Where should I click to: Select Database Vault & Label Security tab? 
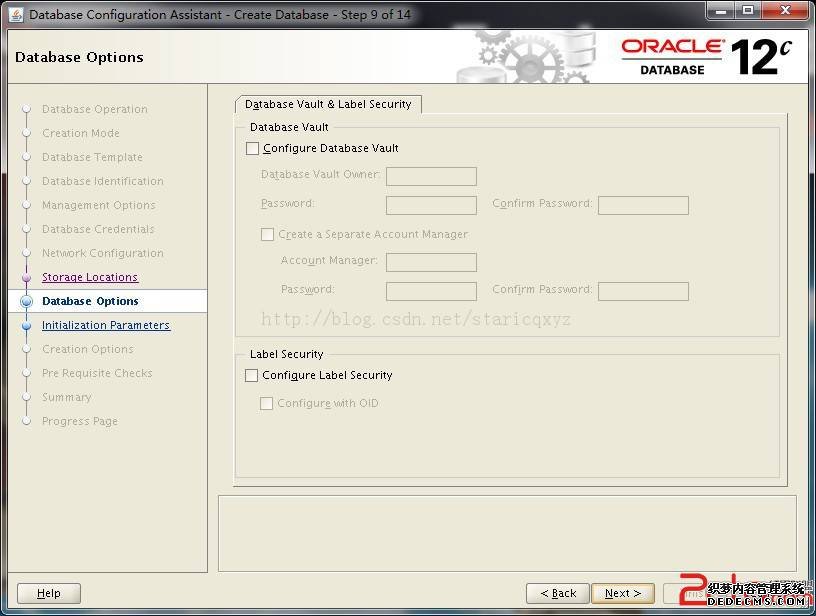click(328, 104)
